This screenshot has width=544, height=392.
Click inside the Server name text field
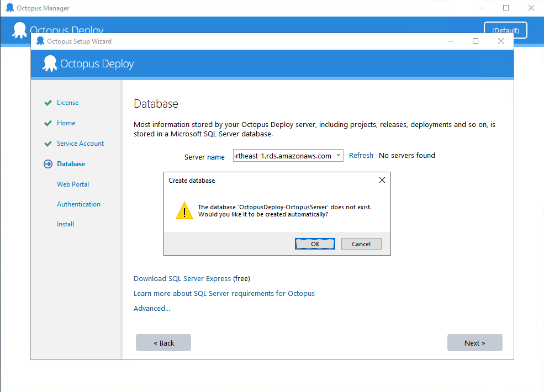pos(283,156)
